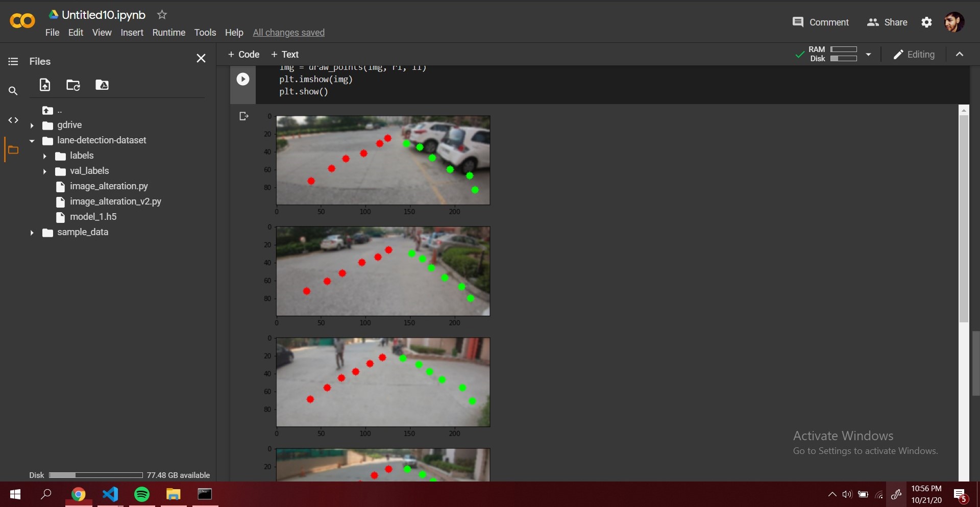This screenshot has width=980, height=507.
Task: Click the output area scrollbar
Action: (x=964, y=219)
